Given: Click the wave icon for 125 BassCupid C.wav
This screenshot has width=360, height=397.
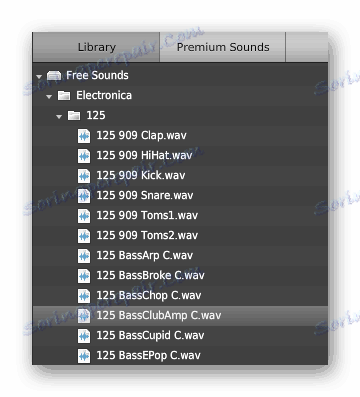Looking at the screenshot, I should coord(84,336).
